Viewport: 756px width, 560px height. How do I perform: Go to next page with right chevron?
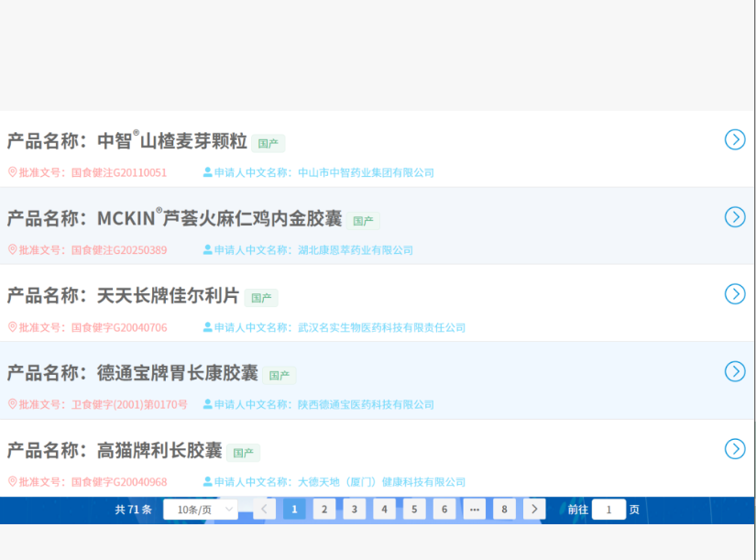pos(534,510)
